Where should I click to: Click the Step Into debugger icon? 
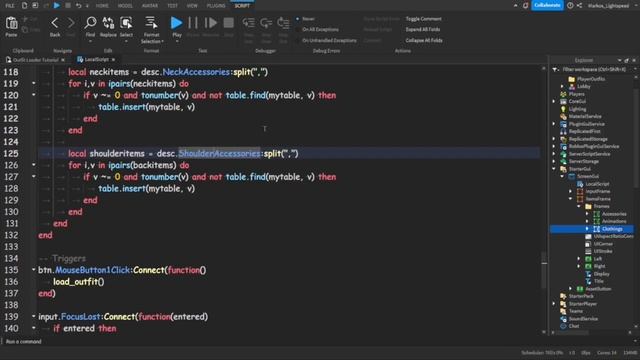click(x=249, y=23)
